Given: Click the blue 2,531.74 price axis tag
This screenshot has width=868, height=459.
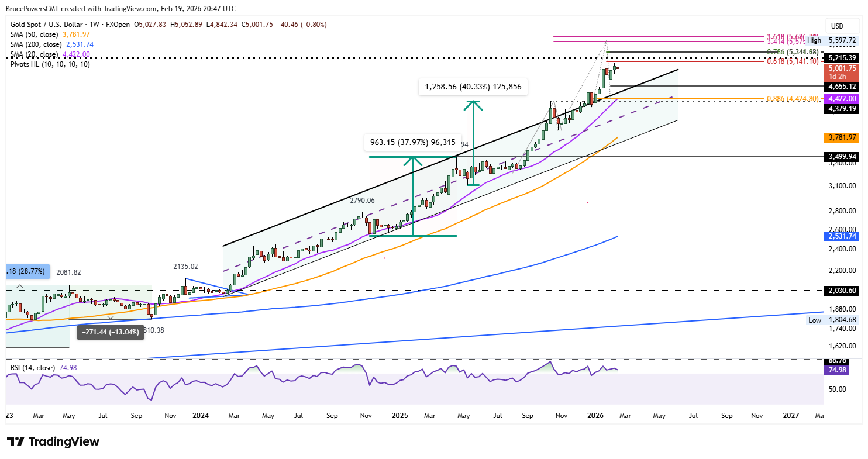Looking at the screenshot, I should 842,236.
